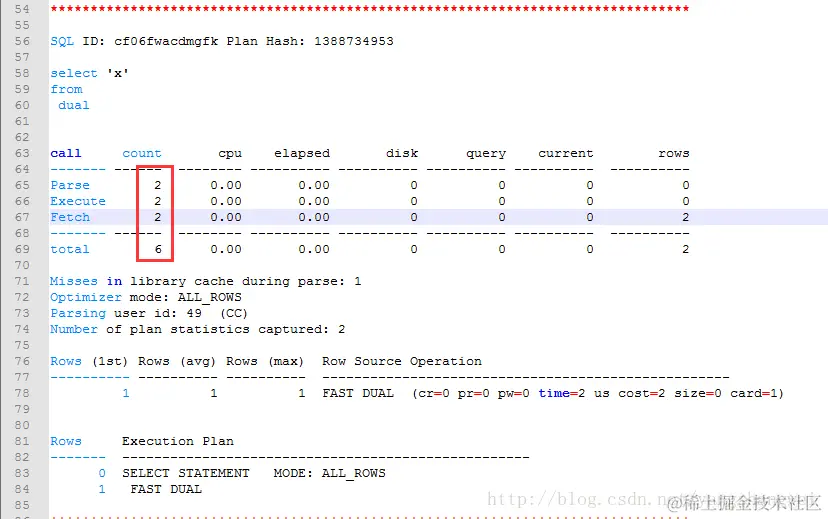
Task: Click the count value in the Execute row
Action: click(157, 201)
